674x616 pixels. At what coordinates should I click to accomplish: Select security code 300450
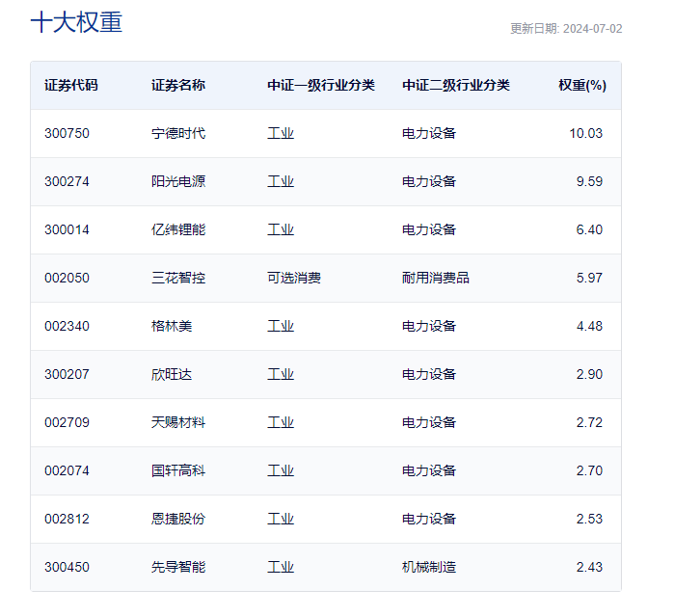(67, 567)
